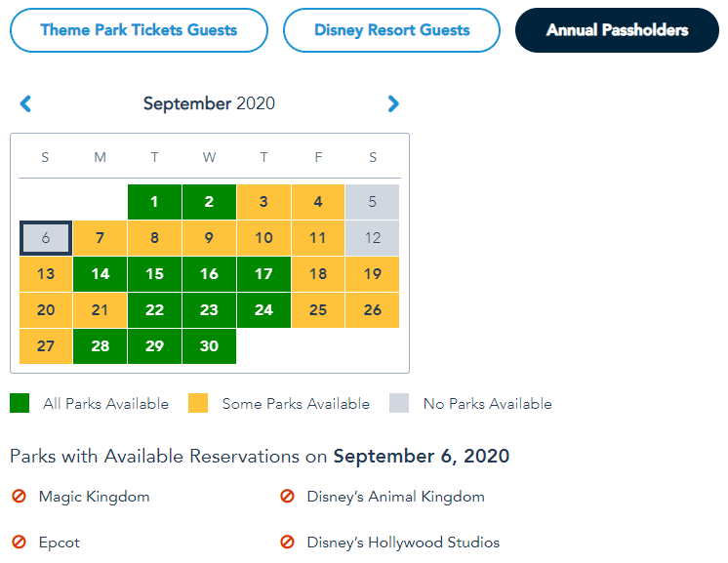The height and width of the screenshot is (563, 728).
Task: Click the green All Parks Available swatch
Action: (20, 403)
